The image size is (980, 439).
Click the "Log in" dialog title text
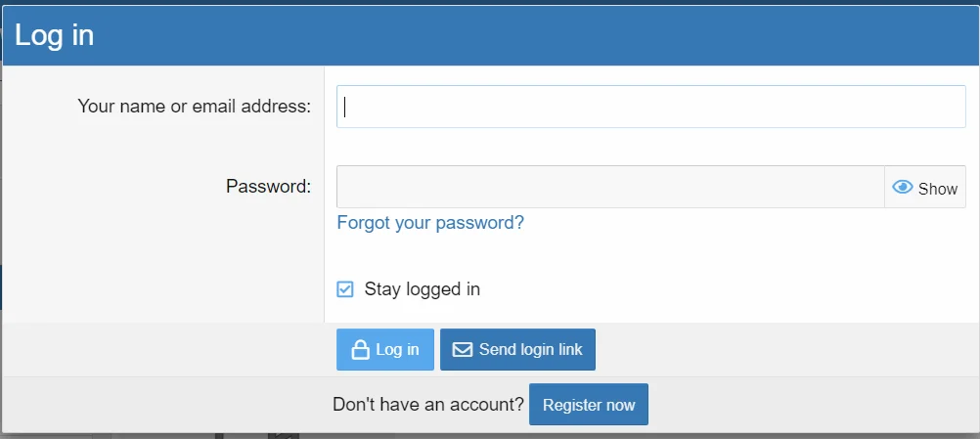pyautogui.click(x=55, y=35)
